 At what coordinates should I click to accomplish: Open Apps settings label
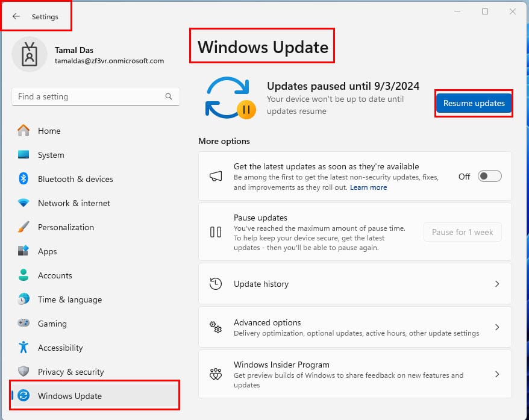(47, 252)
